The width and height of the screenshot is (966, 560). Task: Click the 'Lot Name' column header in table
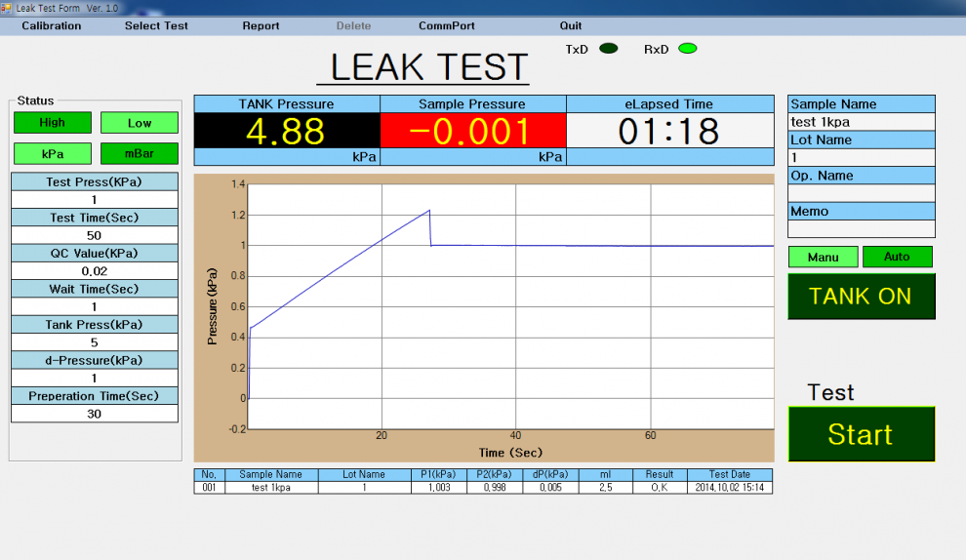point(364,474)
